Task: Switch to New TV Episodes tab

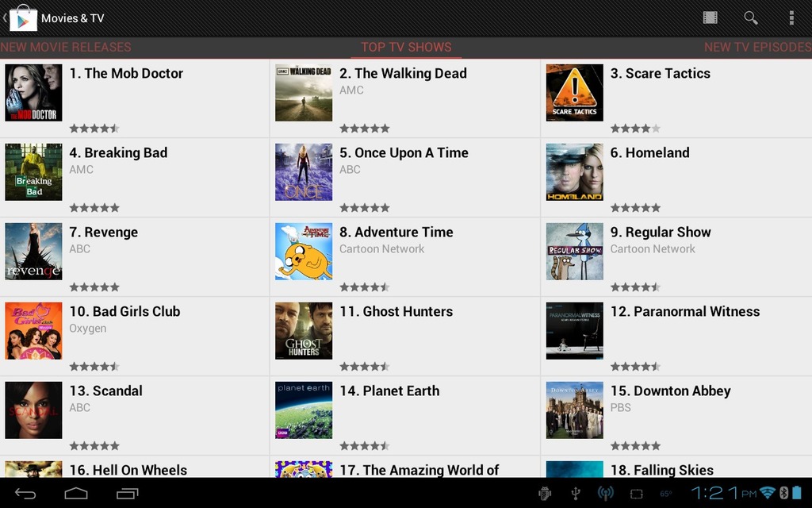Action: [757, 47]
